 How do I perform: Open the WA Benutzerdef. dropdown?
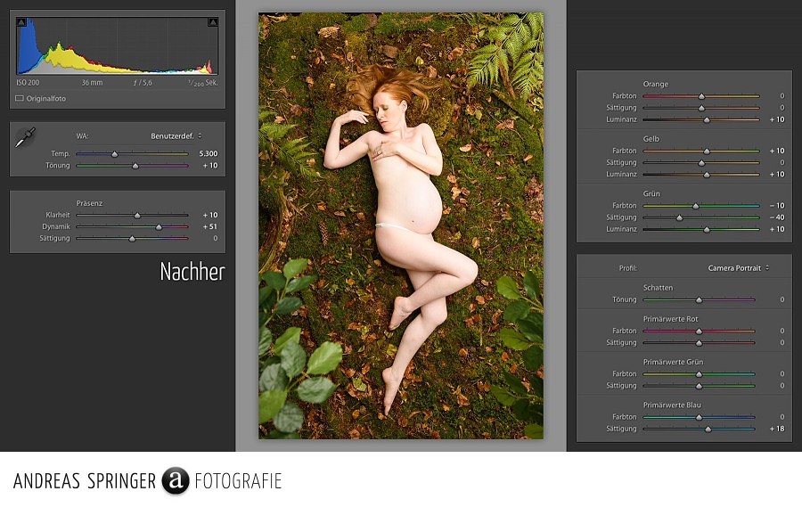[x=176, y=136]
